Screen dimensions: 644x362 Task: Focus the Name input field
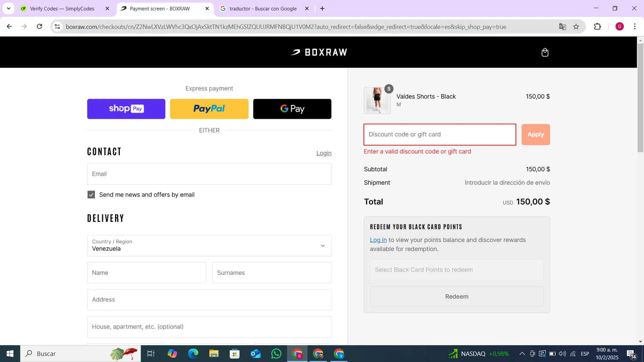(x=146, y=273)
